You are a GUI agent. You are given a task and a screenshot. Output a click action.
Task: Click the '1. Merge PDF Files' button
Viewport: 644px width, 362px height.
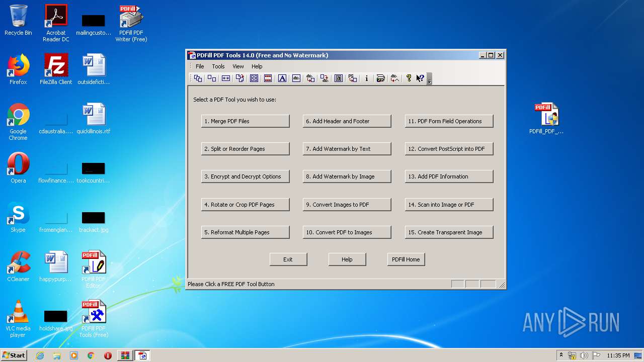pos(246,121)
